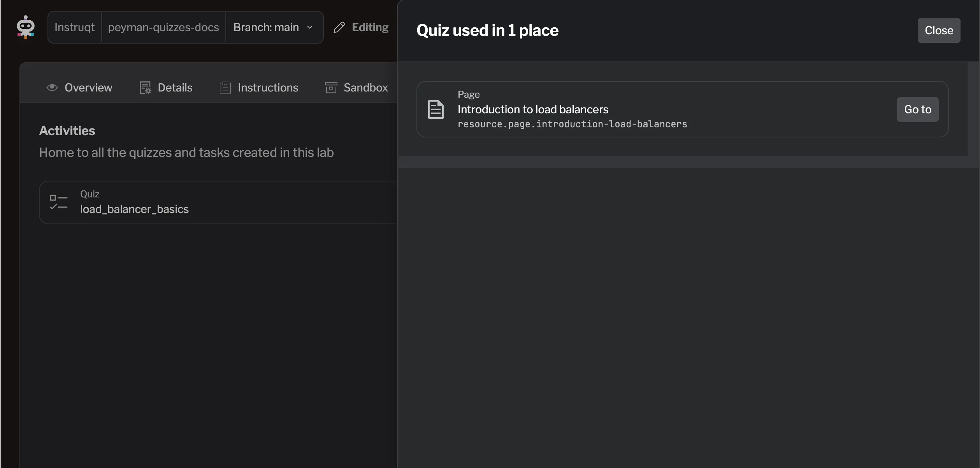The width and height of the screenshot is (980, 468).
Task: Click the Instruqt name in the header
Action: [74, 27]
